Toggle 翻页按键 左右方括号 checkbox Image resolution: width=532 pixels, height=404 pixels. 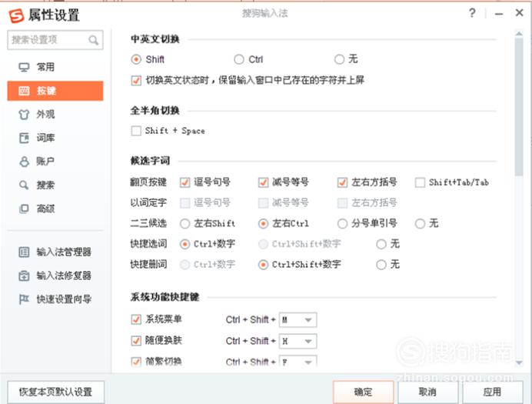pos(342,182)
